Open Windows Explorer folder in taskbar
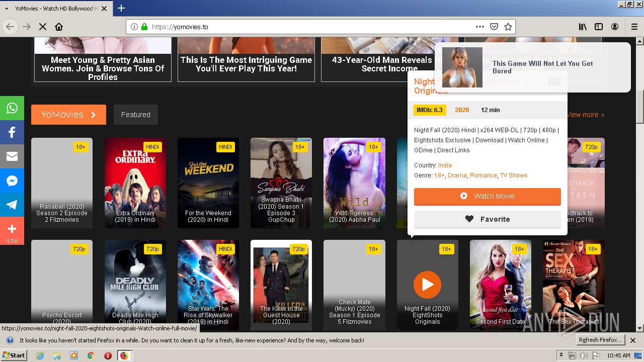Viewport: 644px width, 362px height. click(x=57, y=355)
